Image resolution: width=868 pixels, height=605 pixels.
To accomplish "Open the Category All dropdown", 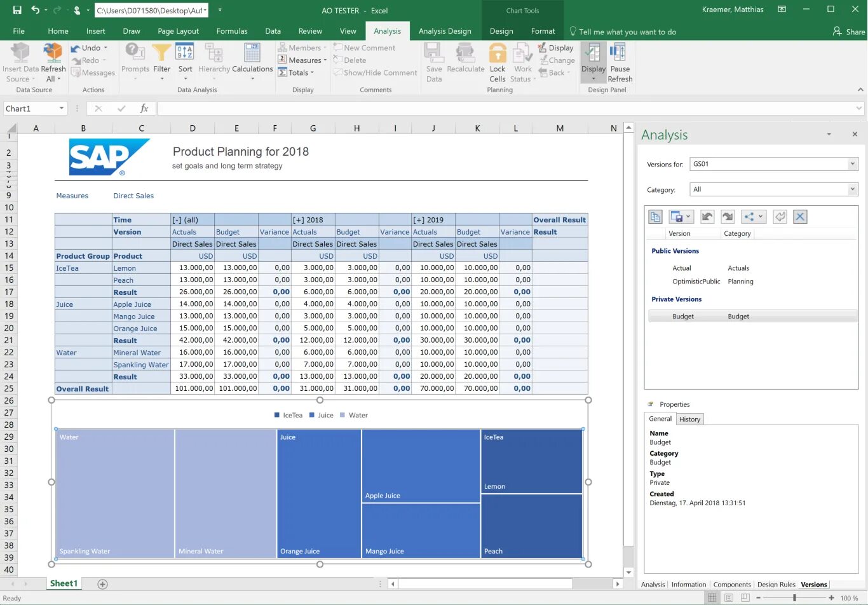I will [853, 189].
